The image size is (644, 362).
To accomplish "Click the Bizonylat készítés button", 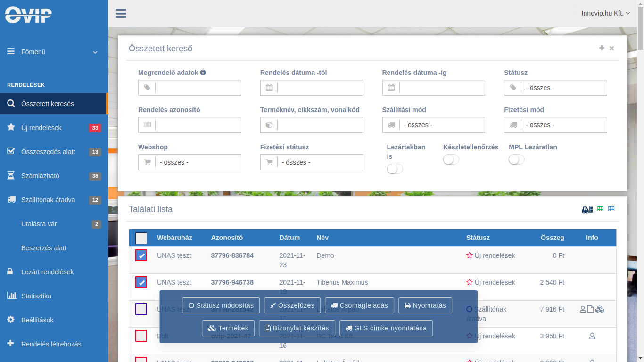I will pos(297,328).
